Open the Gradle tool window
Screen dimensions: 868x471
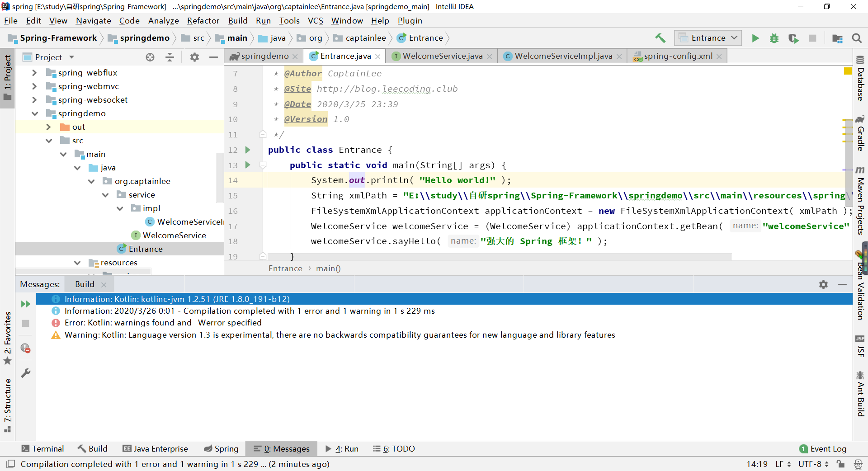click(x=860, y=132)
